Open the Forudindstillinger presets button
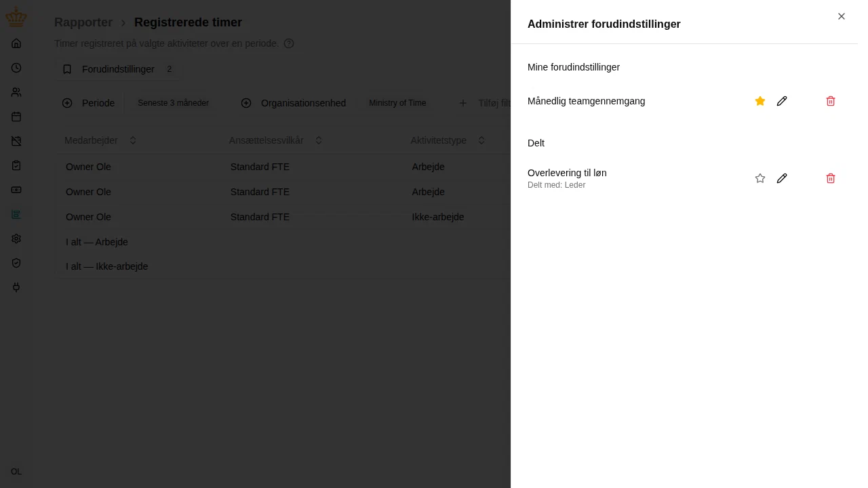 click(x=118, y=69)
